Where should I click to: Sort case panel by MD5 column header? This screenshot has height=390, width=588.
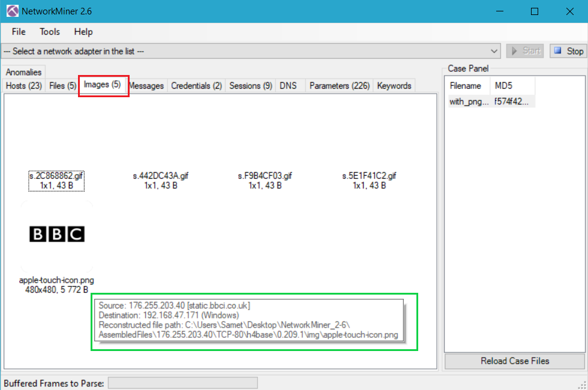(x=512, y=86)
